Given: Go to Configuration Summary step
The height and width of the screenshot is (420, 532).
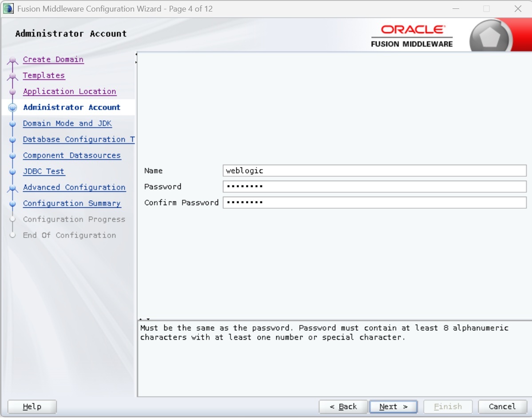Looking at the screenshot, I should point(71,203).
